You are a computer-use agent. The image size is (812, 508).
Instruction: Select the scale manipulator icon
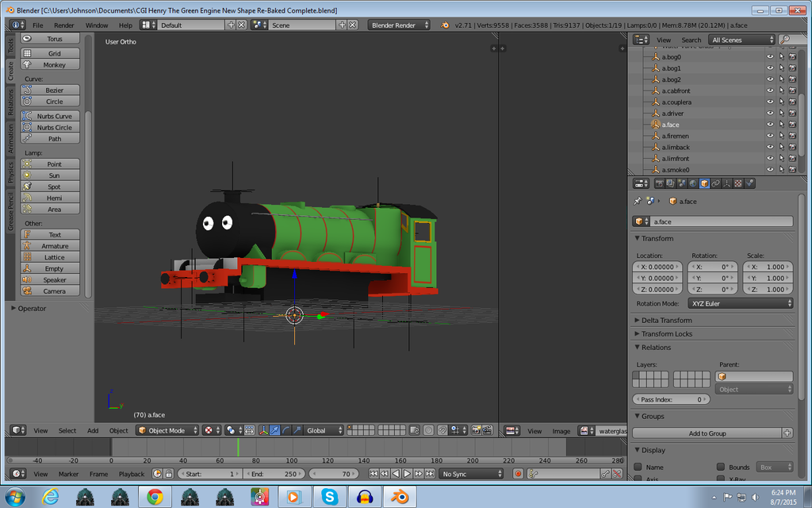click(x=297, y=430)
